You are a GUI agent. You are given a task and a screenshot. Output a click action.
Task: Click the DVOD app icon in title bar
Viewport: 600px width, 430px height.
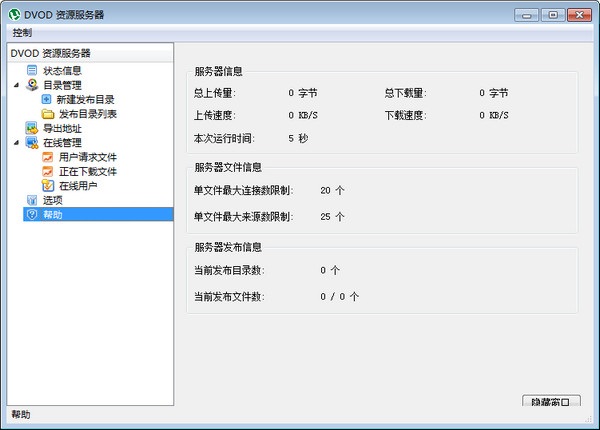[14, 15]
